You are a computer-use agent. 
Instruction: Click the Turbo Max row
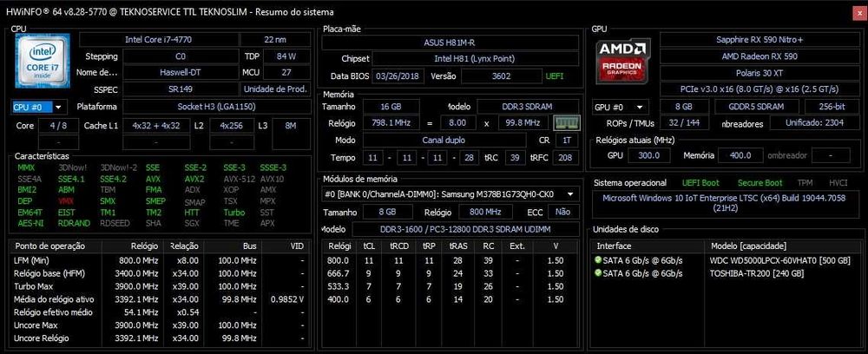(160, 286)
